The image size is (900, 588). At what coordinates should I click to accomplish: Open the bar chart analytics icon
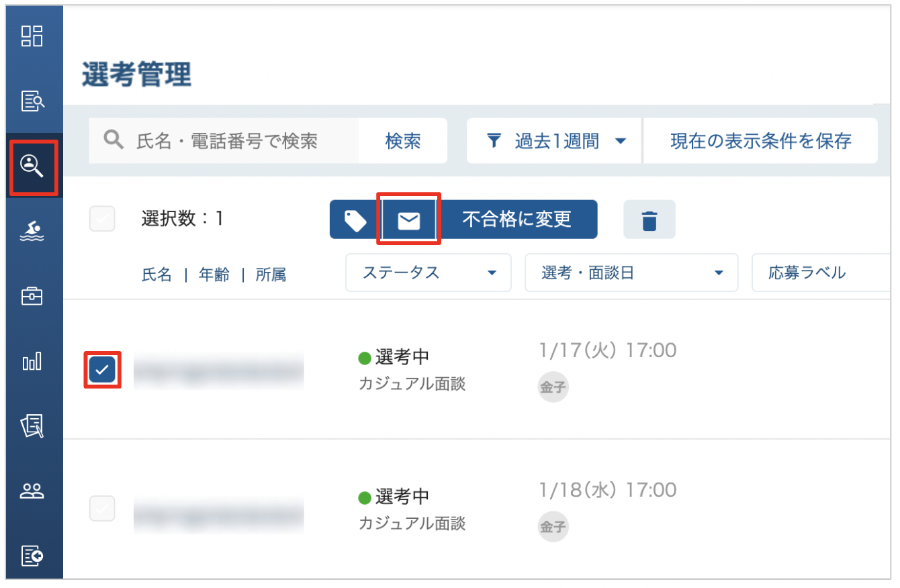[x=32, y=361]
